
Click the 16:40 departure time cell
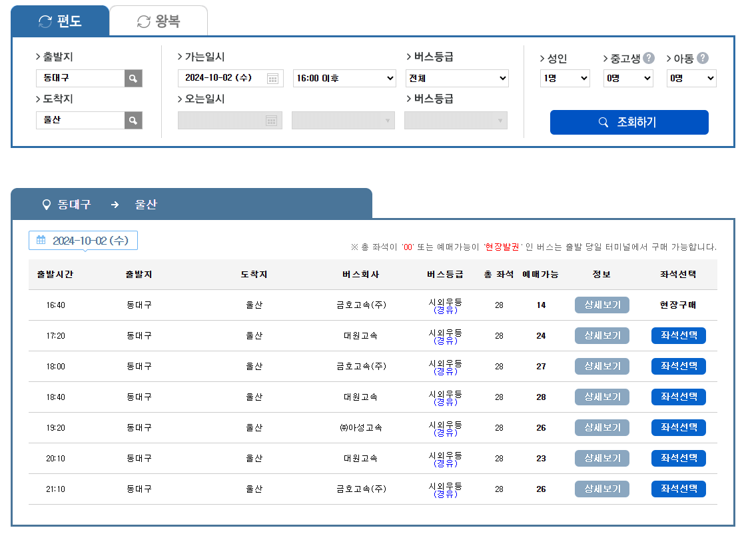point(55,305)
